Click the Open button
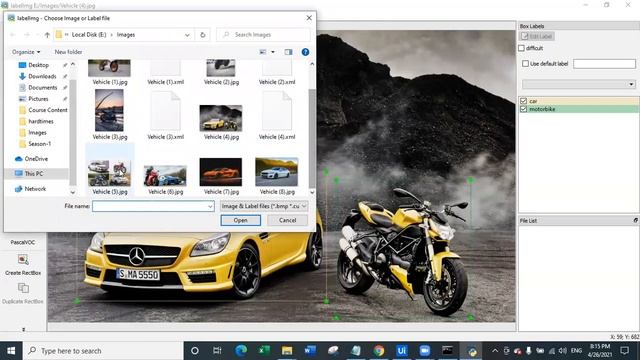 click(x=240, y=220)
